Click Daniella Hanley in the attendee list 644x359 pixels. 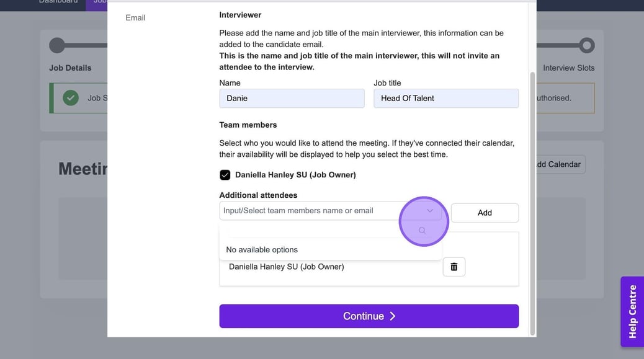point(286,267)
